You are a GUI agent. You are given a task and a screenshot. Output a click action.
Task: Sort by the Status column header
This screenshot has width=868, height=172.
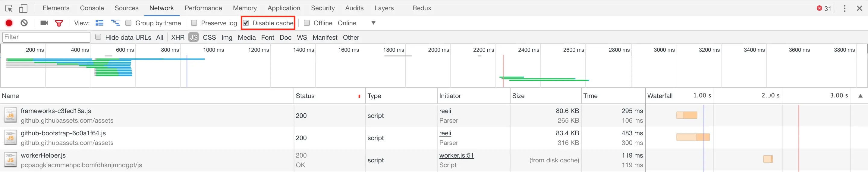[329, 96]
